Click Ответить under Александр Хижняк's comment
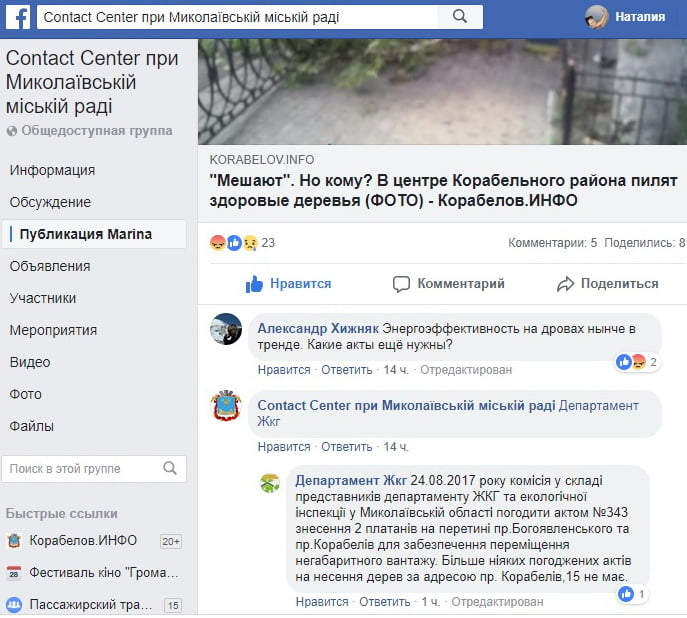 point(346,370)
